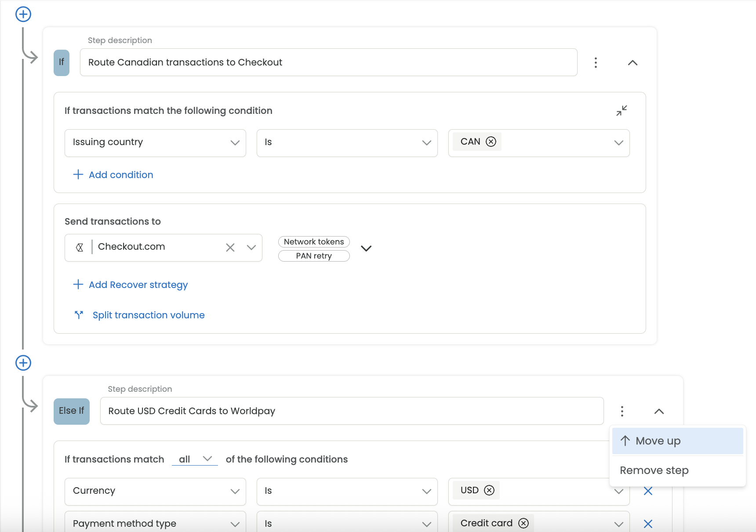This screenshot has width=756, height=532.
Task: Click the plus icon beside Add Recover strategy
Action: (78, 284)
